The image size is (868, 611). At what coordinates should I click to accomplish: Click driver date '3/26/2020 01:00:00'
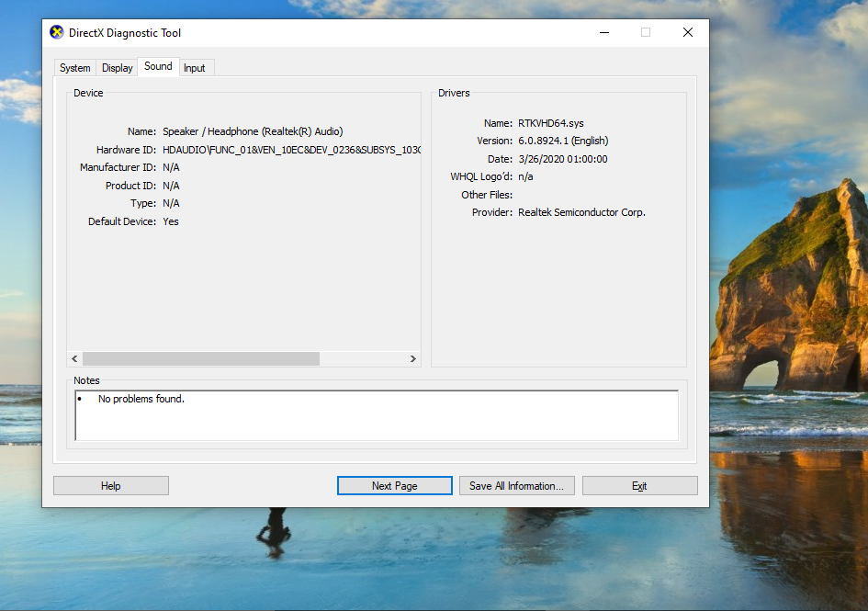click(562, 159)
